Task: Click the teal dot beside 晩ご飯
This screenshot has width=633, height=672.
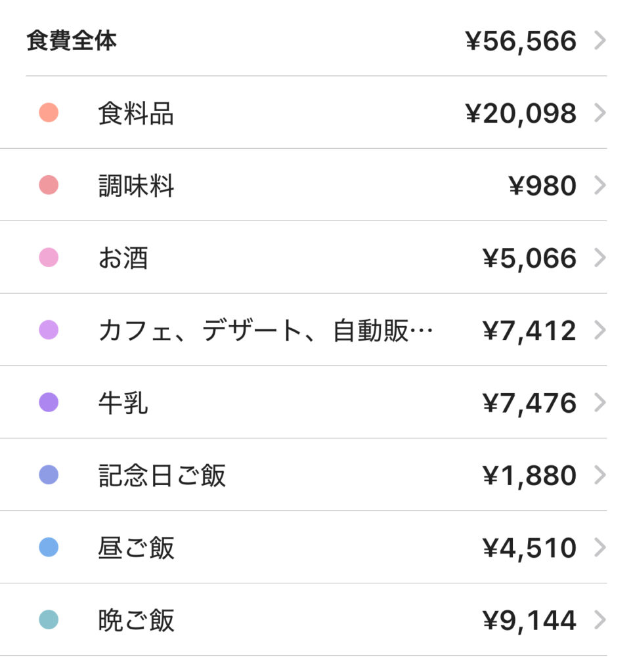Action: click(x=49, y=619)
